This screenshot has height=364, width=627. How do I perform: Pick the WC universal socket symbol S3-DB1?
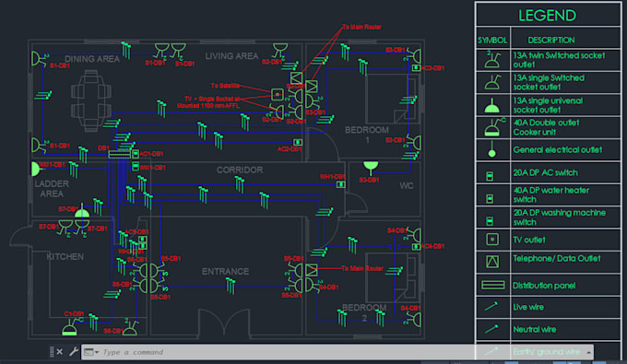pos(371,169)
